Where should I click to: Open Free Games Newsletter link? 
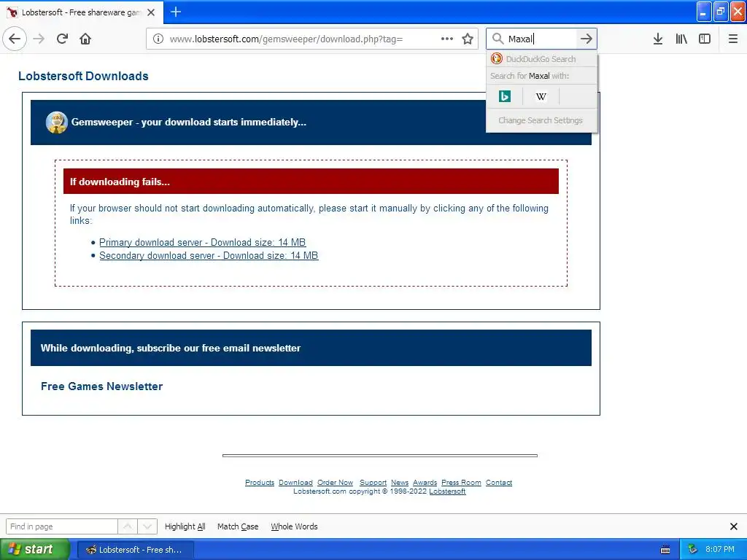click(101, 386)
